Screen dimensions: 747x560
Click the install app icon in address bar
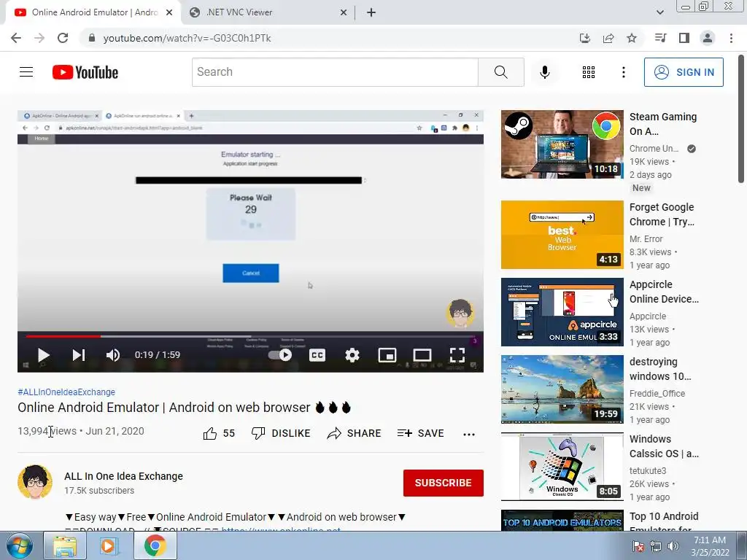point(585,38)
